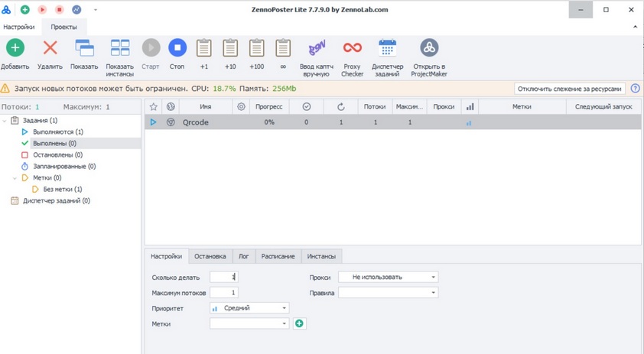Click the green plus quick-access title bar icon
Screen dimensions: 644x354
tap(25, 9)
